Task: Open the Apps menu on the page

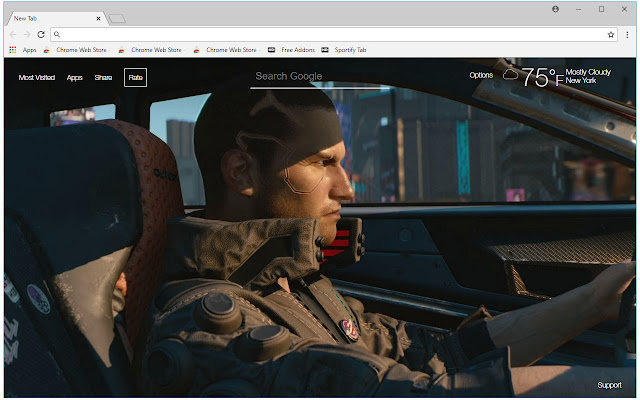Action: (x=75, y=78)
